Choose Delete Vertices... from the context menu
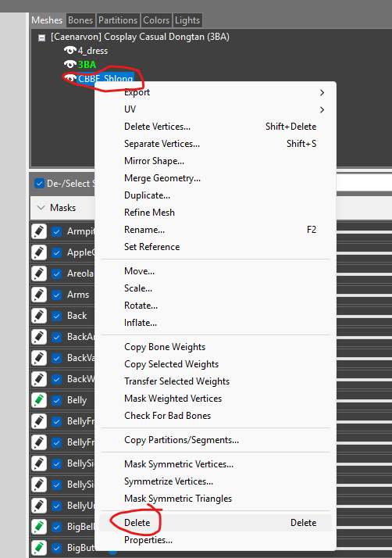 tap(216, 127)
